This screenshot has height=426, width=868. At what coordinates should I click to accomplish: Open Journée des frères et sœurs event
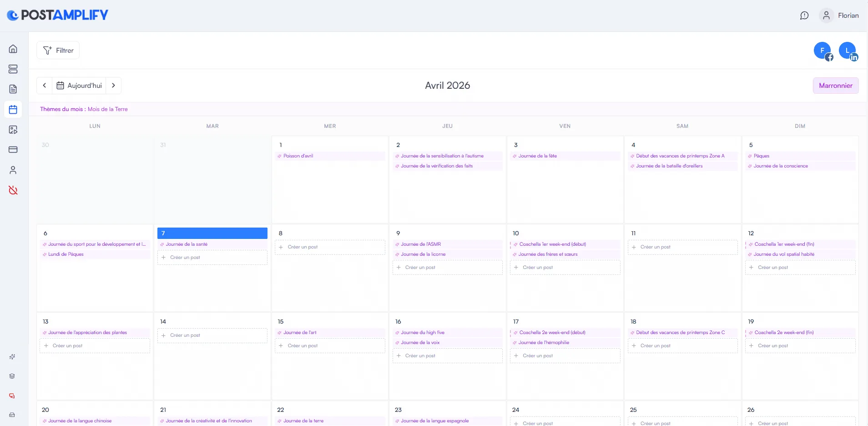pyautogui.click(x=565, y=254)
